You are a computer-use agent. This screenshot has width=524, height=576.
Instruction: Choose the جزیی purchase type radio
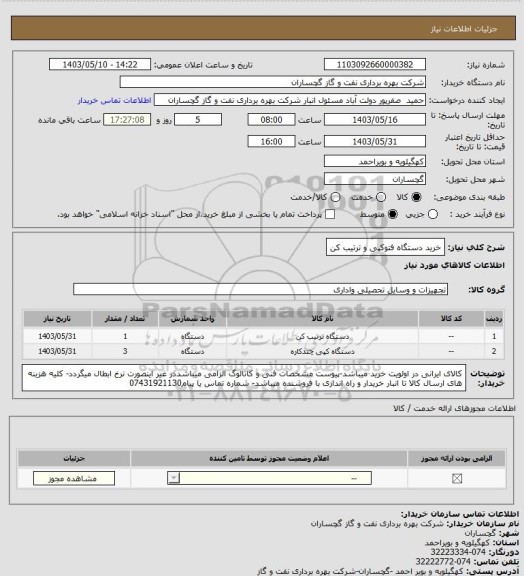click(x=433, y=214)
